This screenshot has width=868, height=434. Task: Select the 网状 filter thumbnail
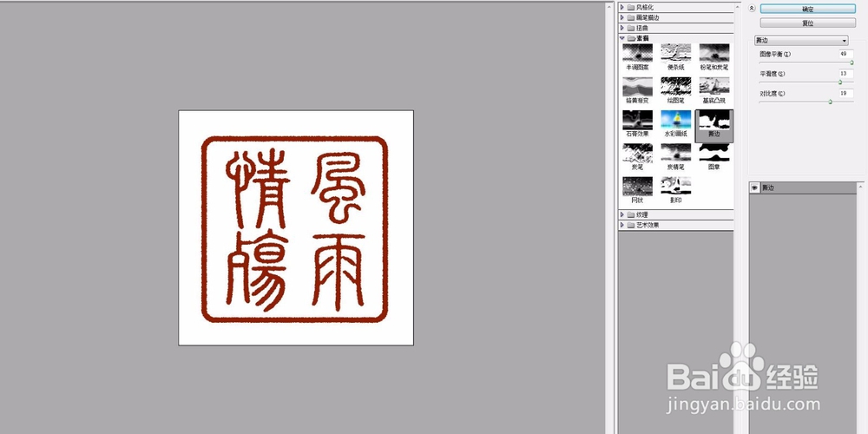tap(637, 190)
